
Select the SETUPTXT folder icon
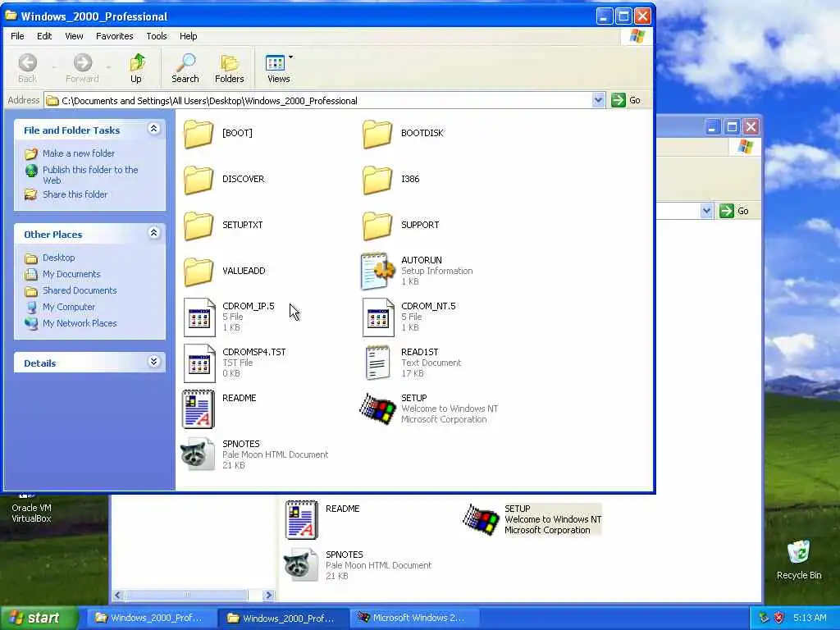click(199, 226)
